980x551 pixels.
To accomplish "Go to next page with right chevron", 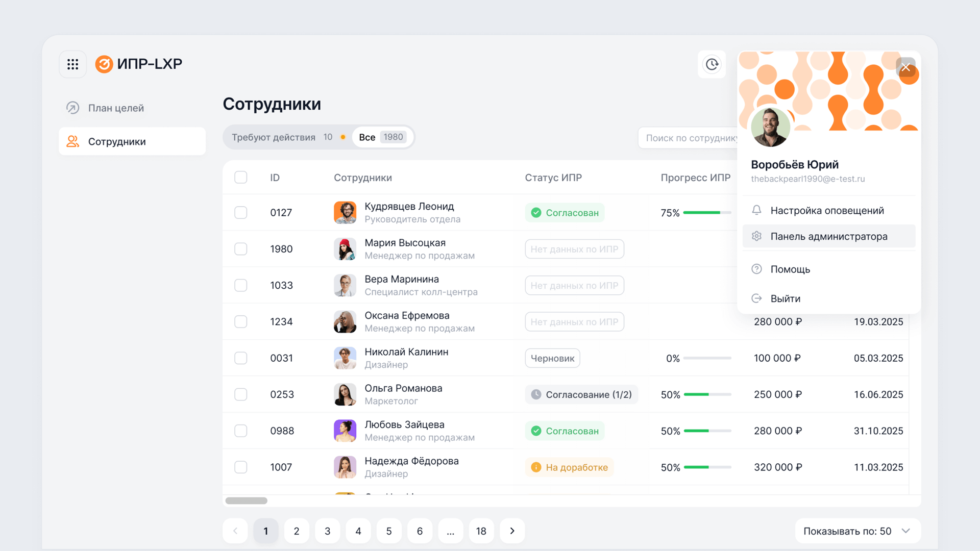I will pyautogui.click(x=512, y=531).
